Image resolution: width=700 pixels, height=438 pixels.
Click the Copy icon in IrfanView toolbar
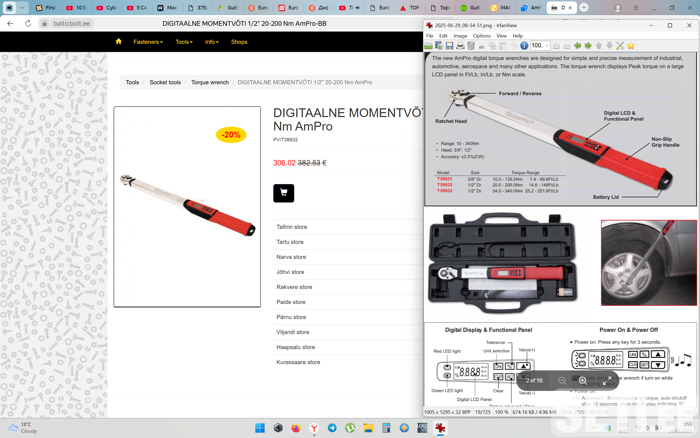click(x=492, y=46)
